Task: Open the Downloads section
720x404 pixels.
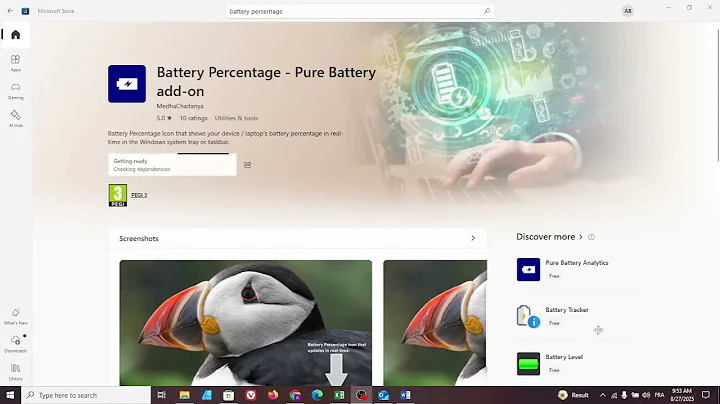Action: [16, 344]
